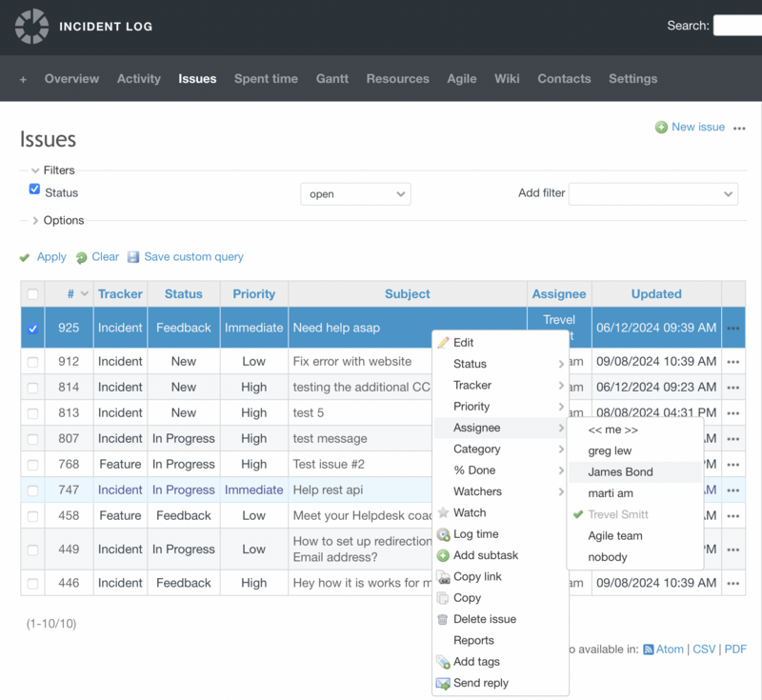Click the Delete issue trash icon
Screen dimensions: 762x700
[443, 619]
